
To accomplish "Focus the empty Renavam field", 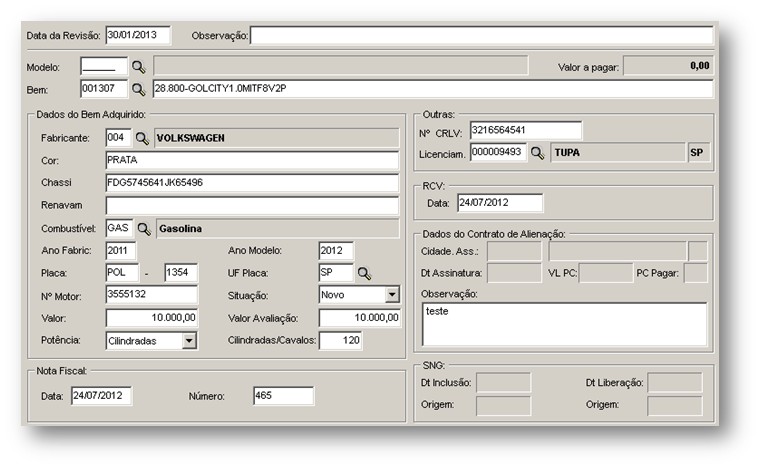I will coord(252,205).
